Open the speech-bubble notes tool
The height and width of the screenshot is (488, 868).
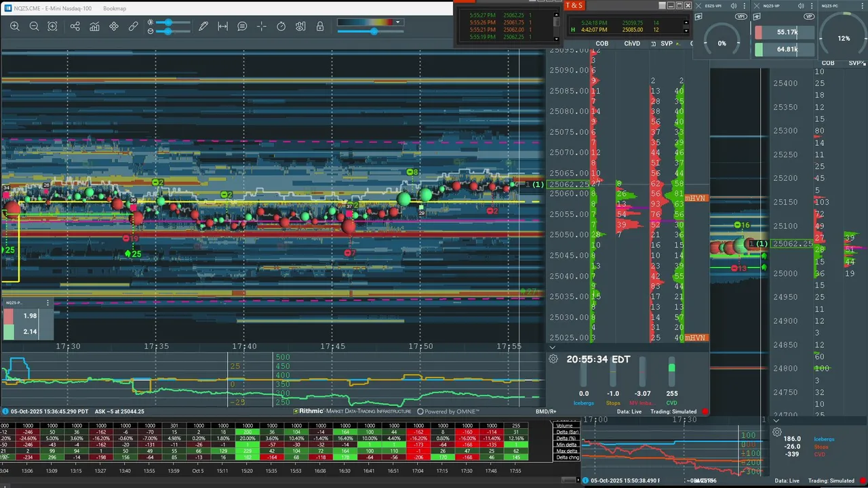tap(242, 26)
